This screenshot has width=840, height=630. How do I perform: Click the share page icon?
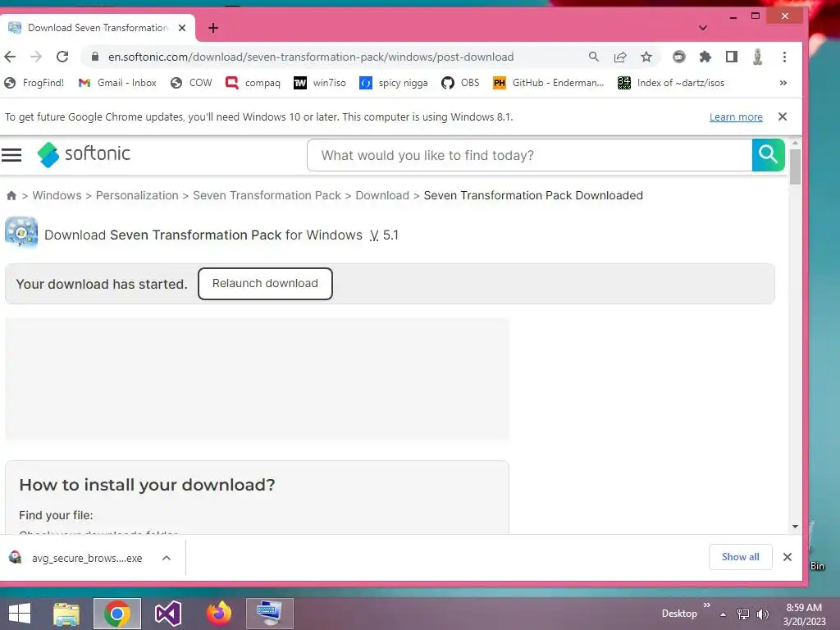pos(620,57)
